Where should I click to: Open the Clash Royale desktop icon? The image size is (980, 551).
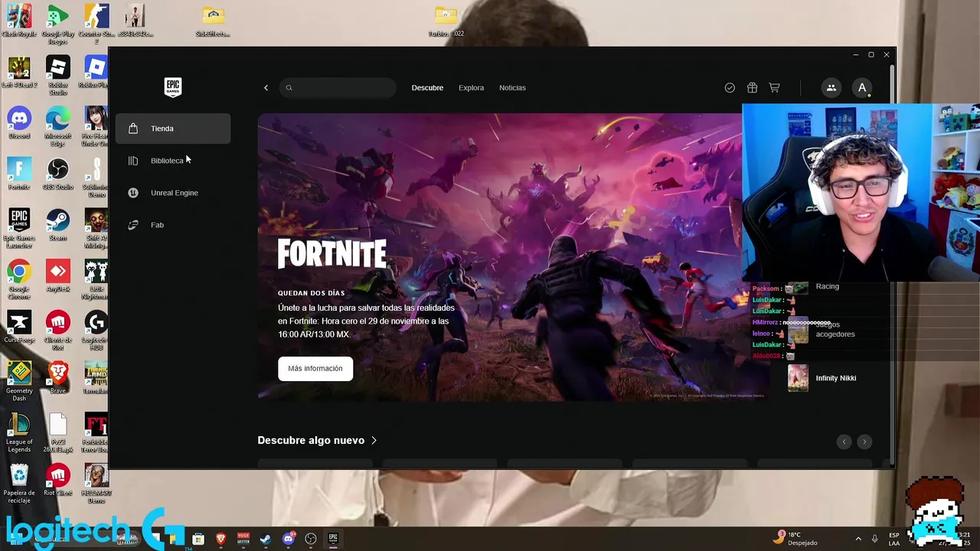click(19, 21)
